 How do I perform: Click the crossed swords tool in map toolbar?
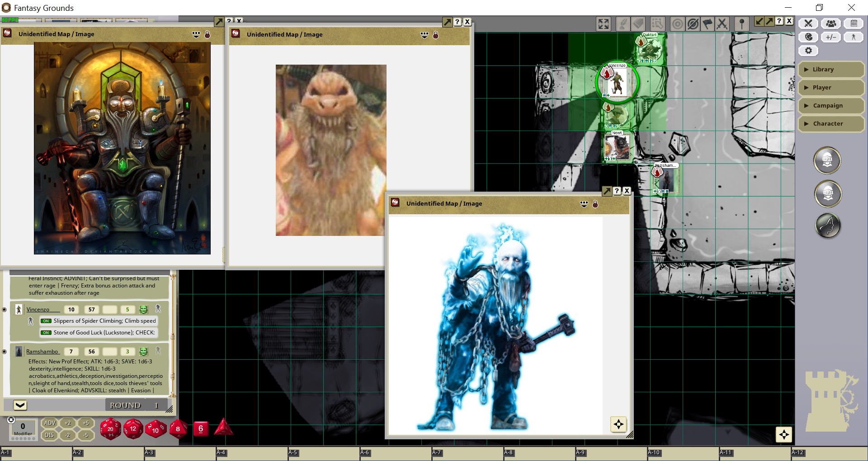[x=722, y=24]
